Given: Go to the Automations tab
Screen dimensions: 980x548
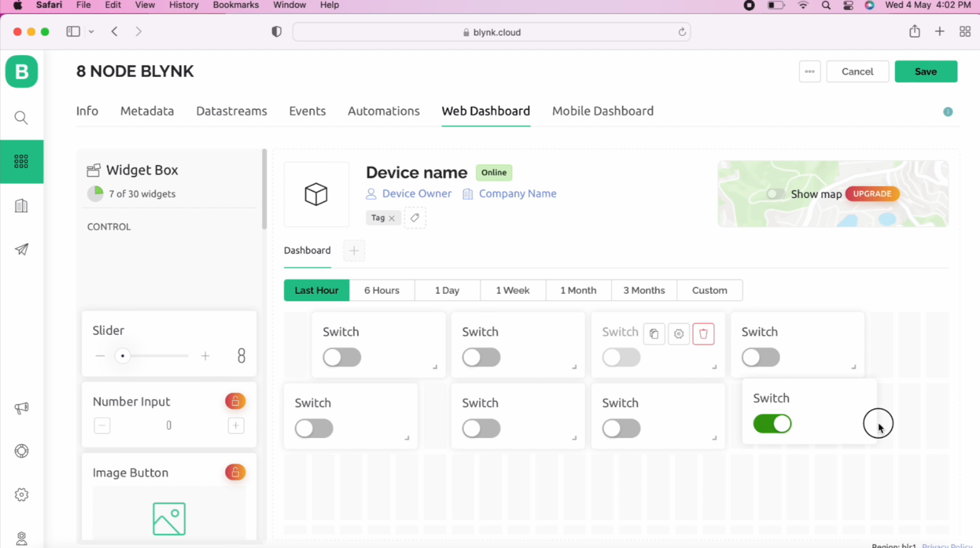Looking at the screenshot, I should click(383, 111).
